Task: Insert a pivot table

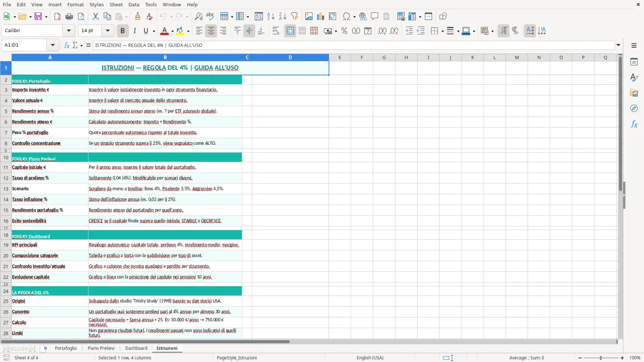Action: click(x=333, y=17)
